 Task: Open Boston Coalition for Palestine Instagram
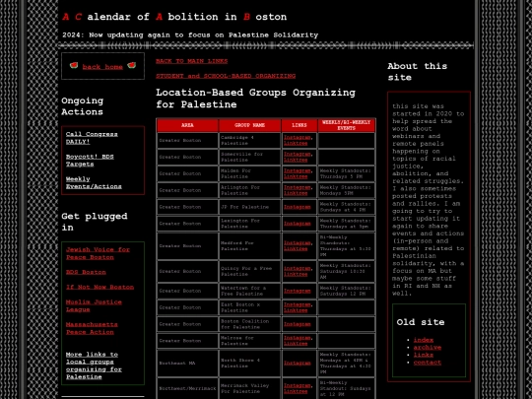tap(298, 324)
